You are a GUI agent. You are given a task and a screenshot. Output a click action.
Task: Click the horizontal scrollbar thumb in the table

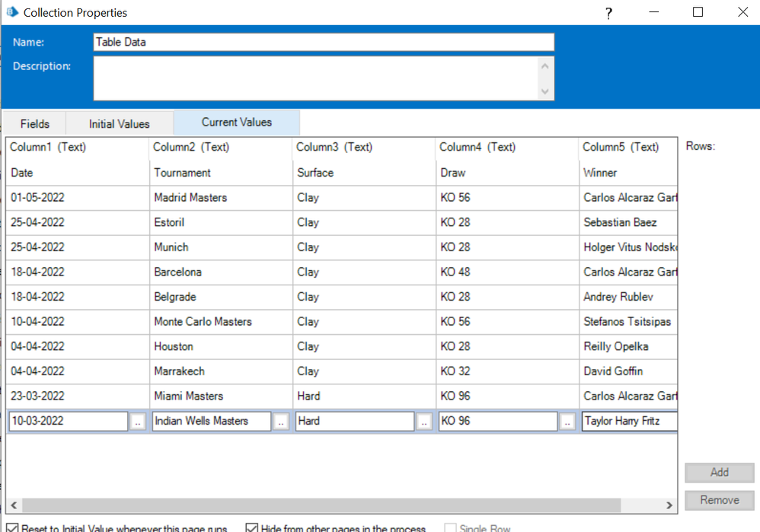click(320, 505)
